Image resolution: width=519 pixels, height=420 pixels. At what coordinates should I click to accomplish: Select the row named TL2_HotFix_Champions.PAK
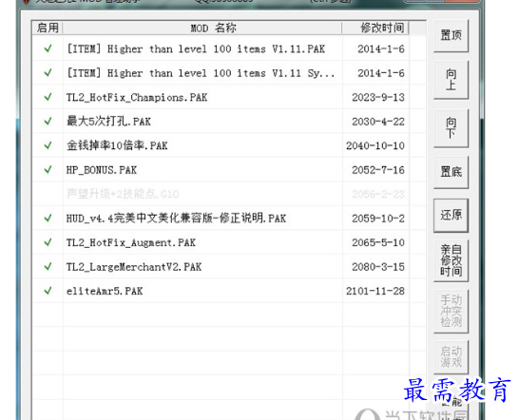(x=137, y=97)
